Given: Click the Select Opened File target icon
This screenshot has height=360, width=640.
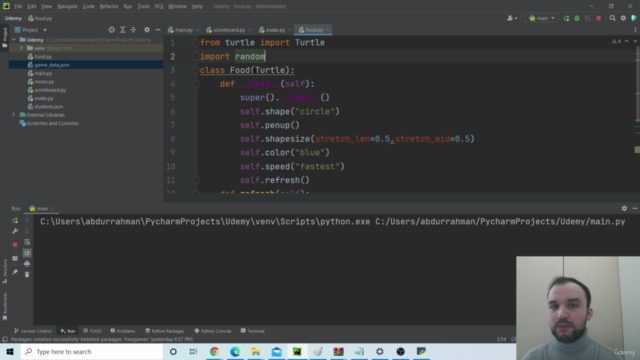Looking at the screenshot, I should [111, 30].
